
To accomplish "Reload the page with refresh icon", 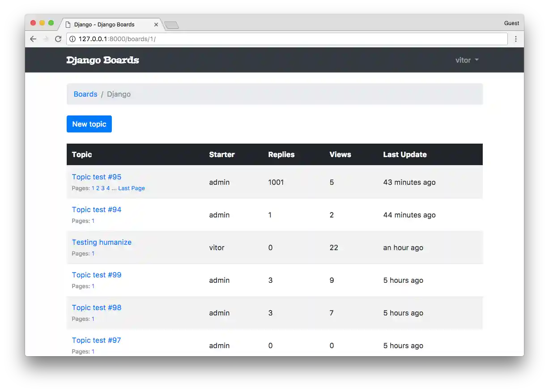I will point(58,39).
